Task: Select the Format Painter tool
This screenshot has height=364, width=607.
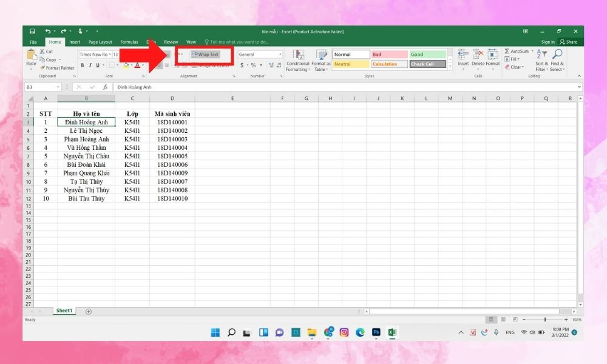Action: (56, 67)
